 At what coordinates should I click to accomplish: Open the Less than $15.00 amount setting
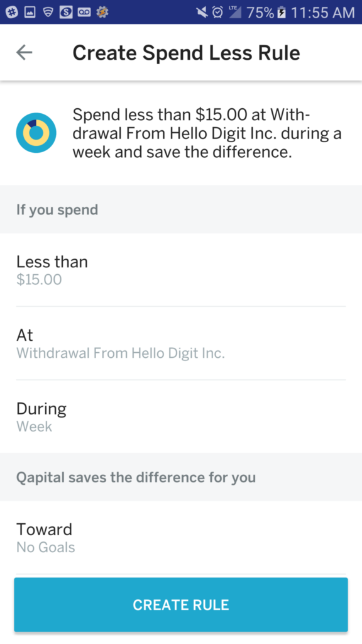coord(181,270)
